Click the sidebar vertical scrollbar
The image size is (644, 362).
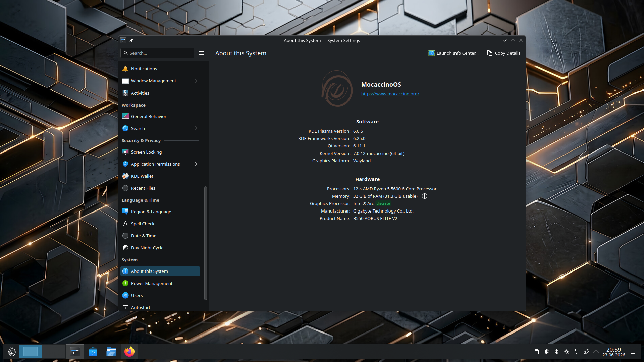pos(206,243)
